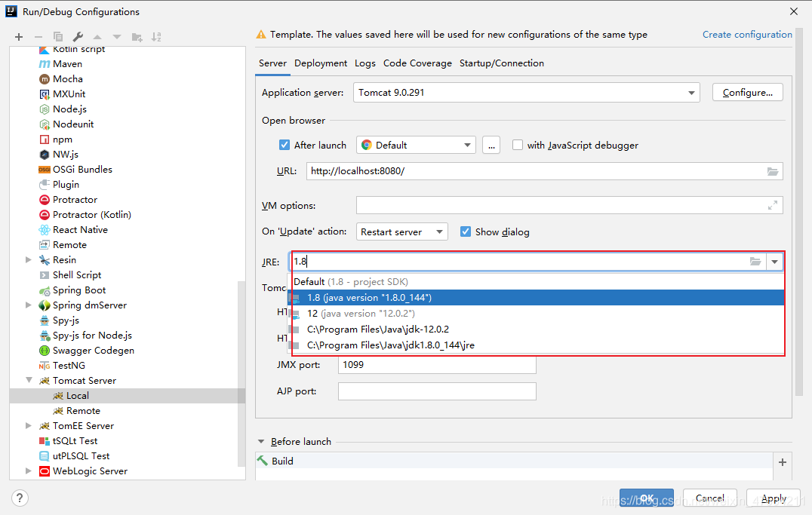Image resolution: width=812 pixels, height=515 pixels.
Task: Choose C:\Program Files\Java\jdk-12.0.2 path option
Action: click(x=536, y=330)
